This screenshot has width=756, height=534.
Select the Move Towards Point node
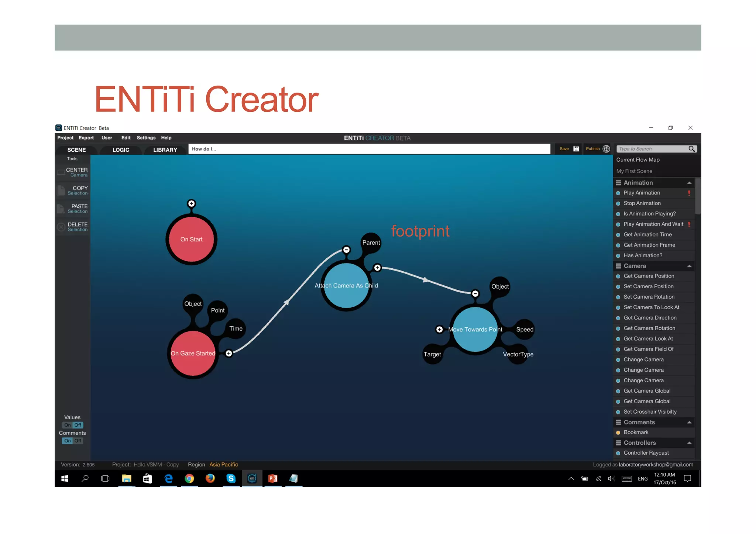click(475, 329)
